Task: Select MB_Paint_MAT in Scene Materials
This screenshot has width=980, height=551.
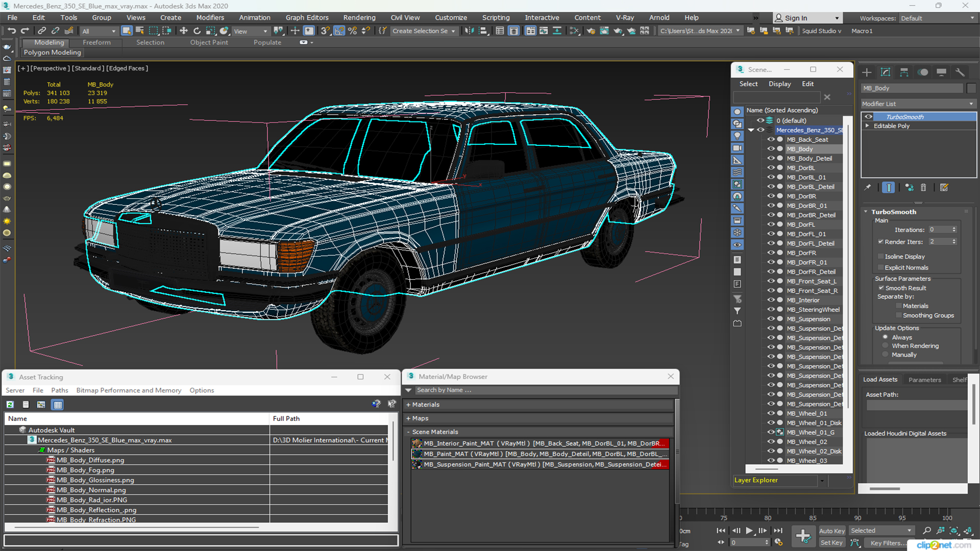Action: [540, 454]
